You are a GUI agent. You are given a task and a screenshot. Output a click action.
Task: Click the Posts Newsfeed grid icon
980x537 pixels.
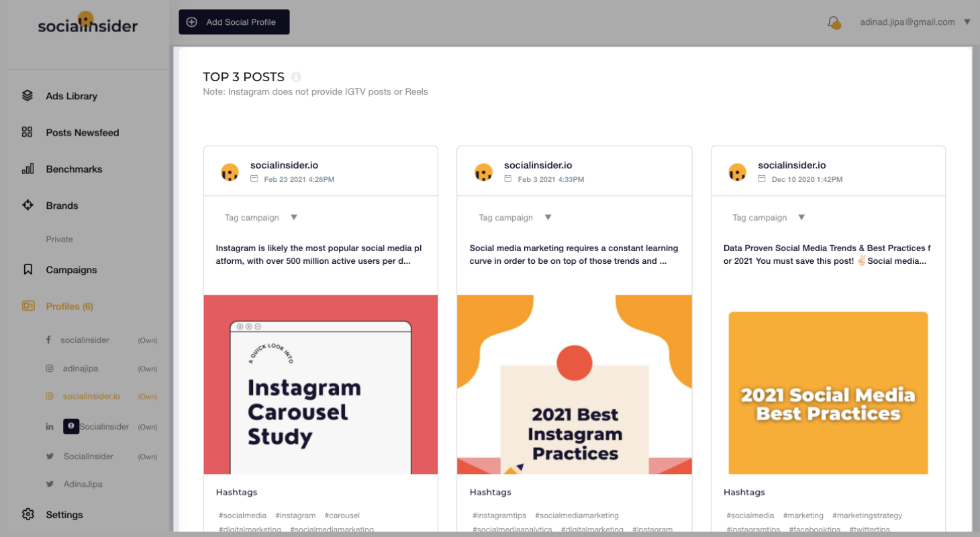click(x=28, y=132)
